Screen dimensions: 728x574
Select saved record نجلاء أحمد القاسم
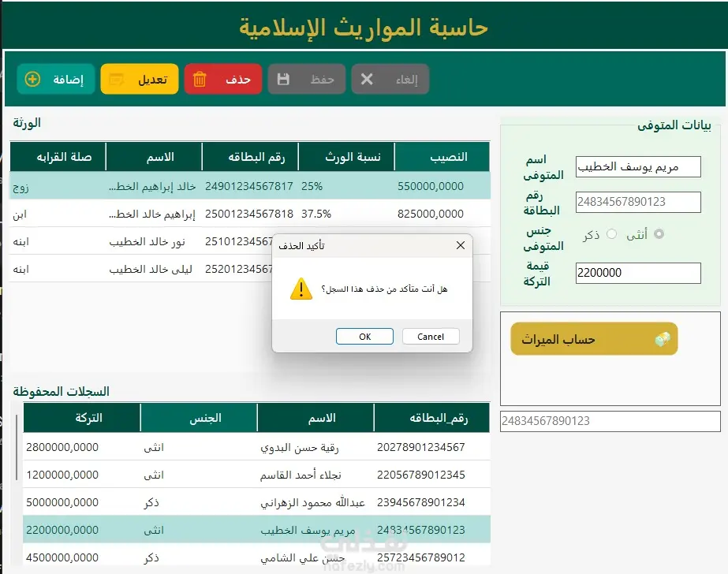pyautogui.click(x=301, y=475)
